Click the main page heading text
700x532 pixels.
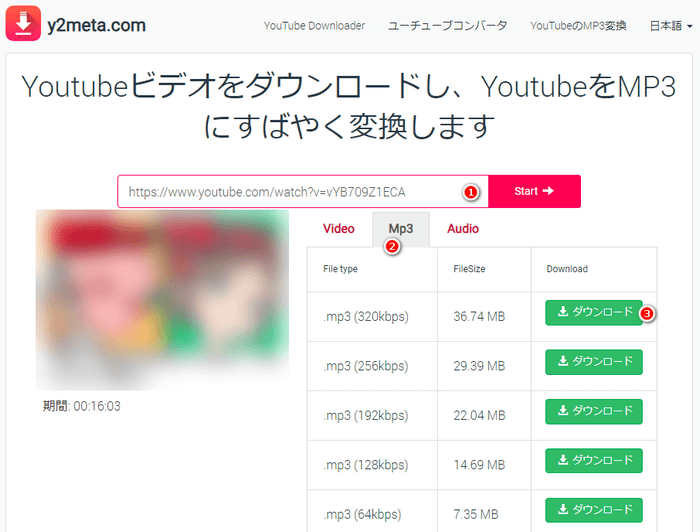point(349,106)
